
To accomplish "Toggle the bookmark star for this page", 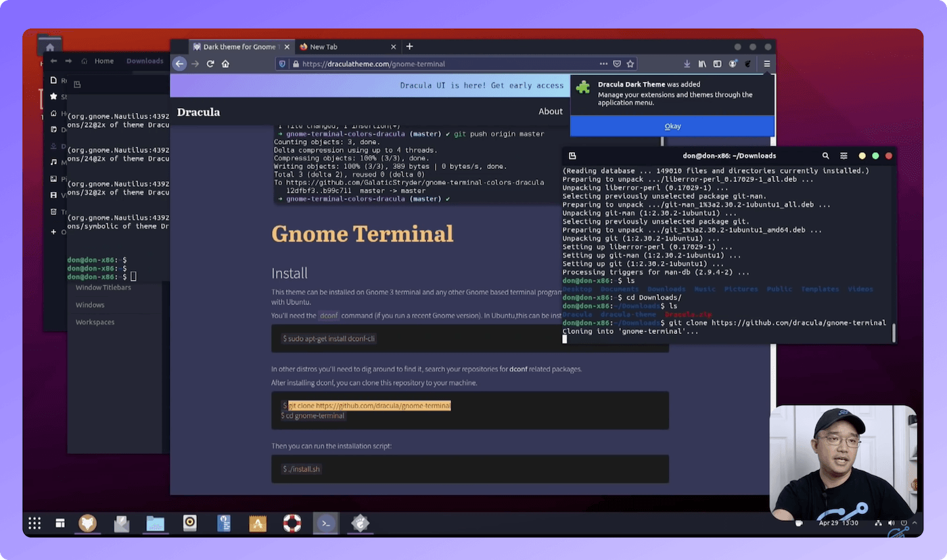I will (630, 64).
